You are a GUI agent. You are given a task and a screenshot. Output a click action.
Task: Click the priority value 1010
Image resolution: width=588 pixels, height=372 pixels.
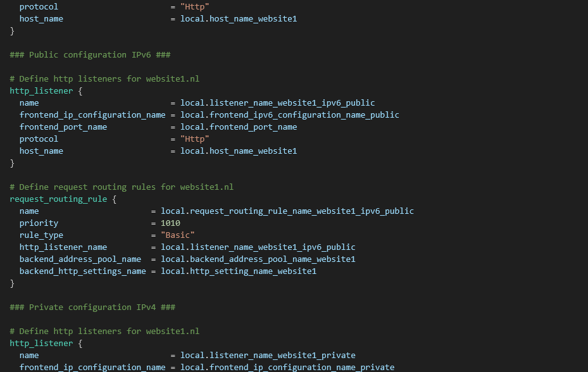click(x=170, y=223)
